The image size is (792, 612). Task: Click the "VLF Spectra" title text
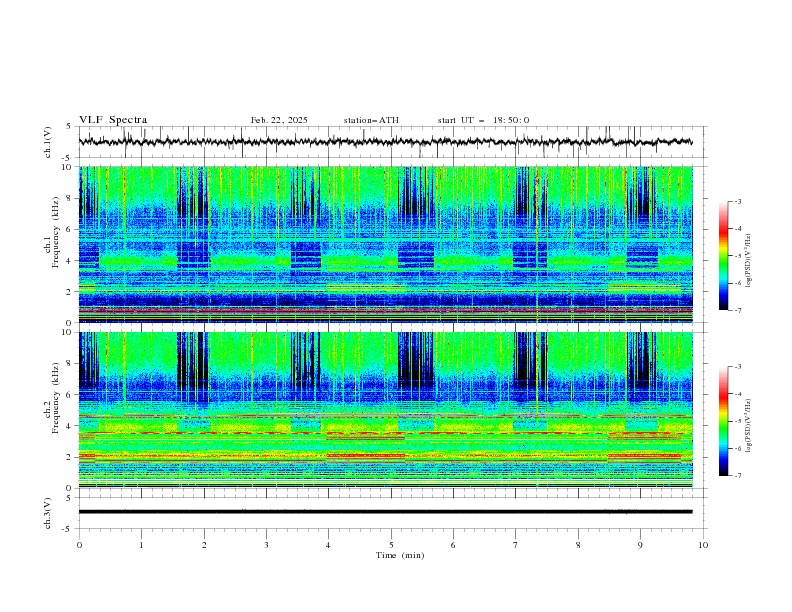113,120
